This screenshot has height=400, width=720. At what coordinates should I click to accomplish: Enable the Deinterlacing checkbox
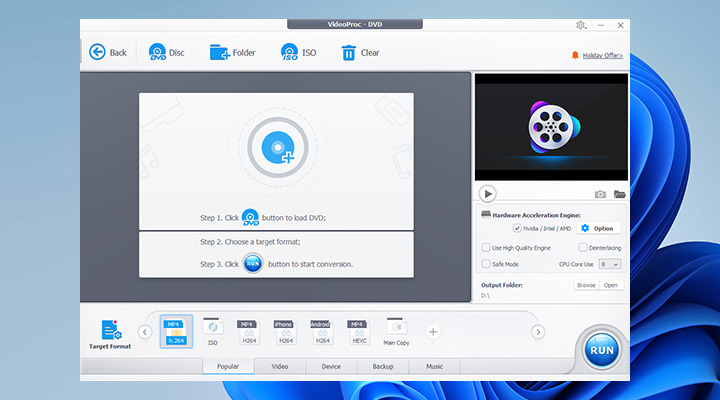583,247
